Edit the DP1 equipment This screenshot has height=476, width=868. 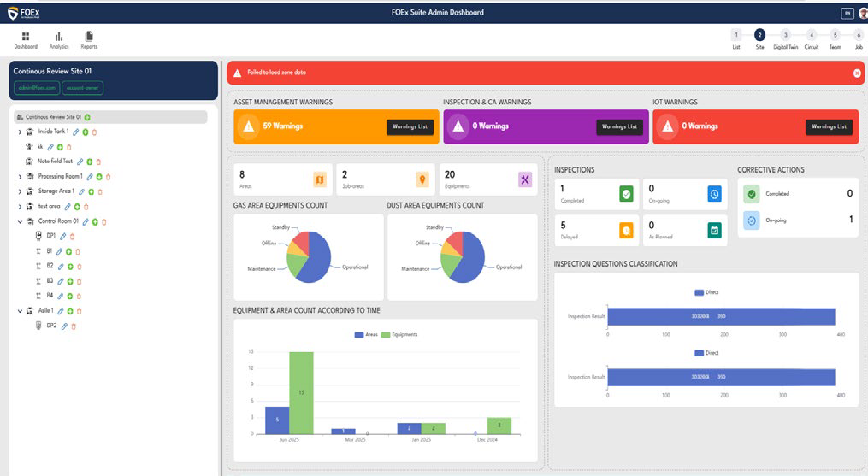pyautogui.click(x=63, y=237)
